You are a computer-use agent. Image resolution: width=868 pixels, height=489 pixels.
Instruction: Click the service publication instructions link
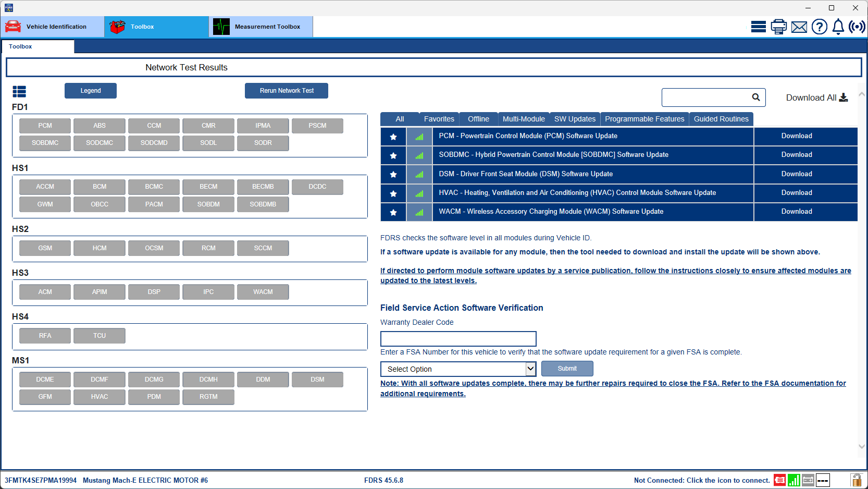[x=616, y=276]
